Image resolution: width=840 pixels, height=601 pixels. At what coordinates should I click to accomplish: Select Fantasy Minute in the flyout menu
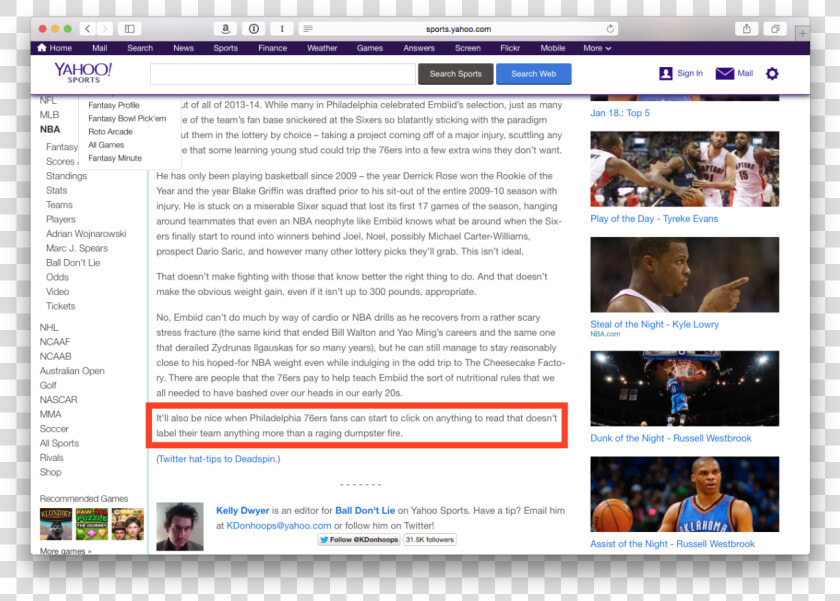click(x=115, y=159)
